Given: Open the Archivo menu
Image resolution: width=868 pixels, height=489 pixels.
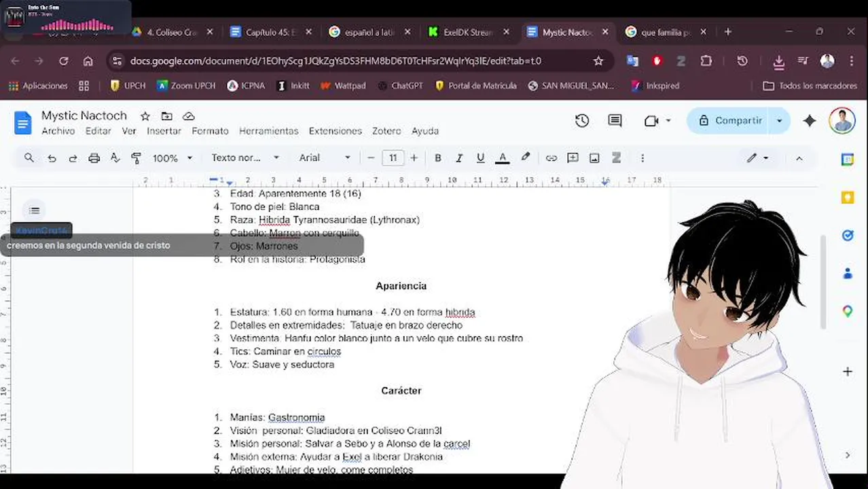Looking at the screenshot, I should click(58, 131).
